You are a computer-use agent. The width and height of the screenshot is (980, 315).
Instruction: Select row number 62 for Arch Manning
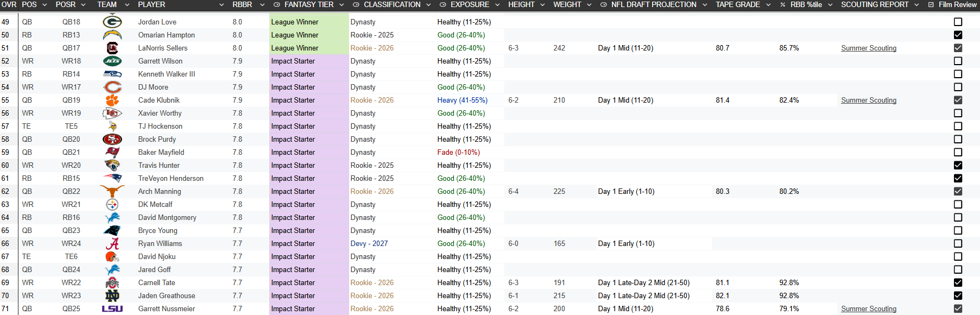[x=5, y=191]
